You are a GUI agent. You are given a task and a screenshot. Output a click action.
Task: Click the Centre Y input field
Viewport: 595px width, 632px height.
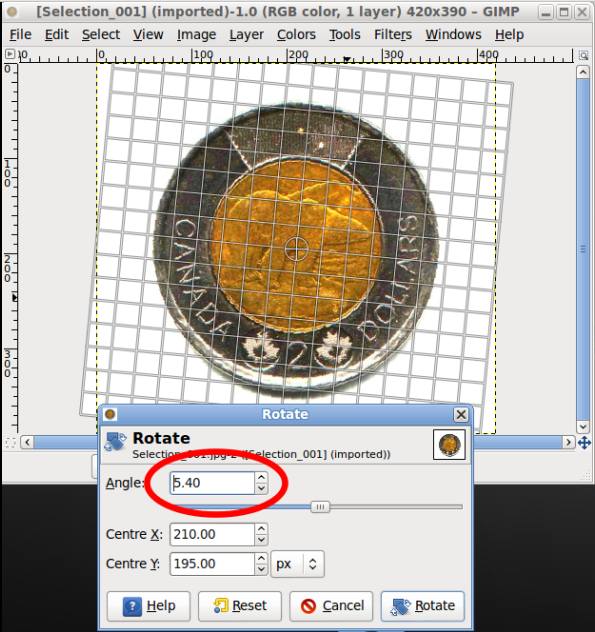click(212, 564)
